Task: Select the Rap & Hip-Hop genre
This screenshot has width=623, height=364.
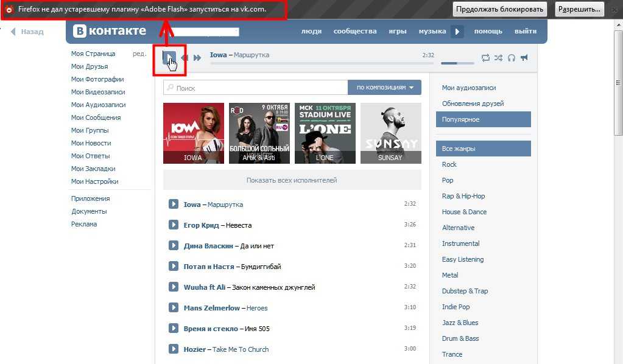Action: [463, 196]
